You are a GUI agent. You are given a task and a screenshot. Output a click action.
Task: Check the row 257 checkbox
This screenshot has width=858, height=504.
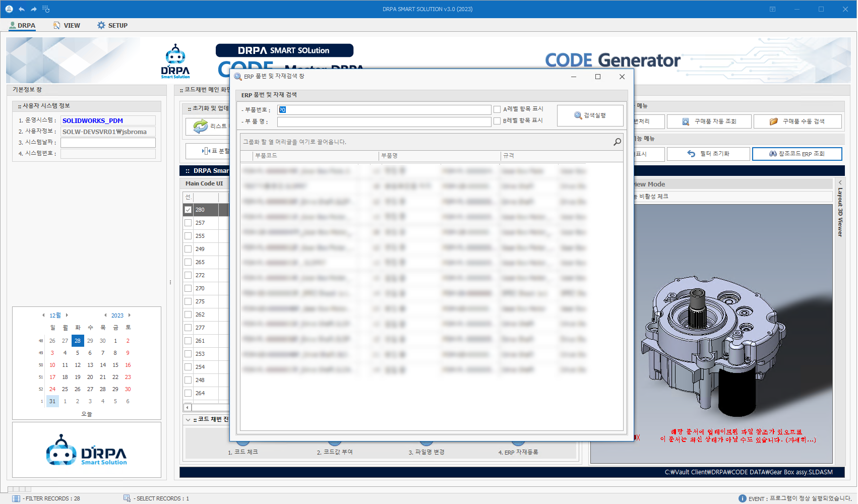(188, 223)
